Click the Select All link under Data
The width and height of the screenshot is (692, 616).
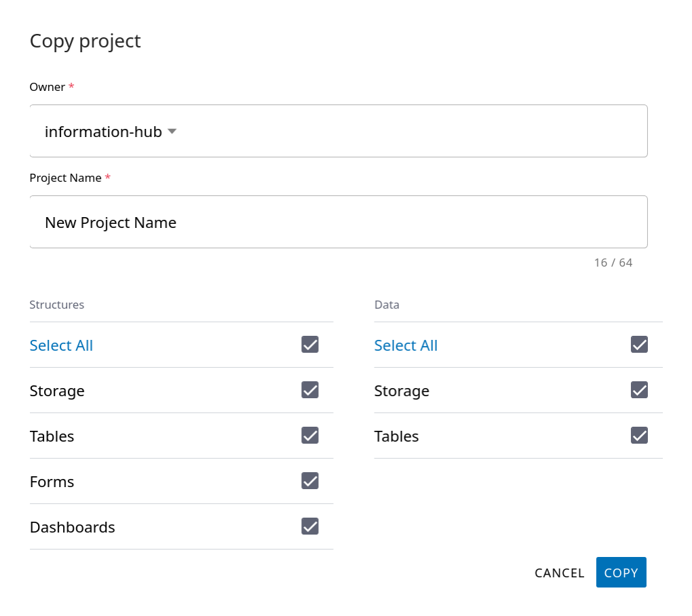click(406, 345)
